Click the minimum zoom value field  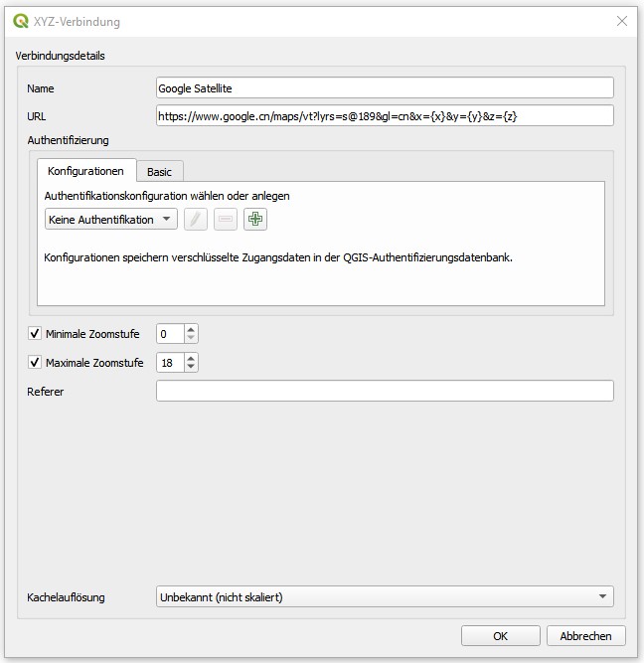tap(170, 334)
